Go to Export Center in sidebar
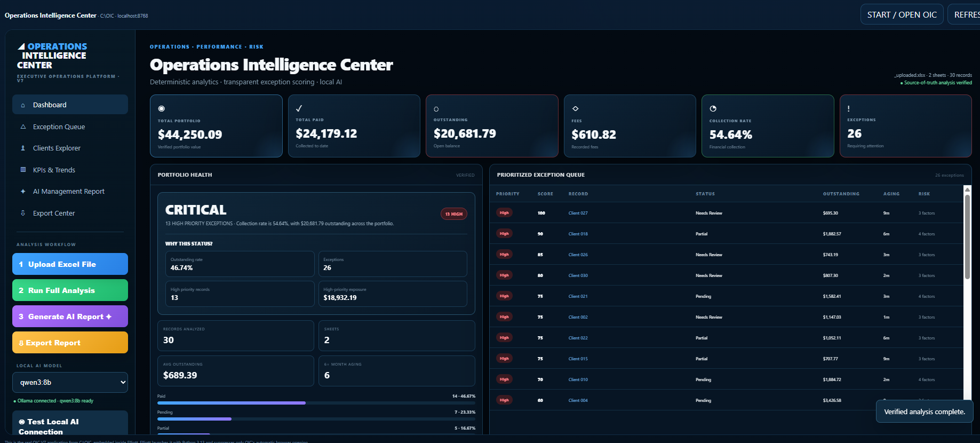 click(x=70, y=213)
